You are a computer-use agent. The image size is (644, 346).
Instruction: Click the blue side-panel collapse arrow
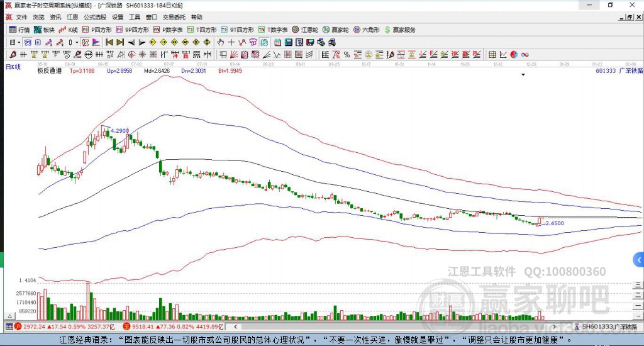click(639, 260)
